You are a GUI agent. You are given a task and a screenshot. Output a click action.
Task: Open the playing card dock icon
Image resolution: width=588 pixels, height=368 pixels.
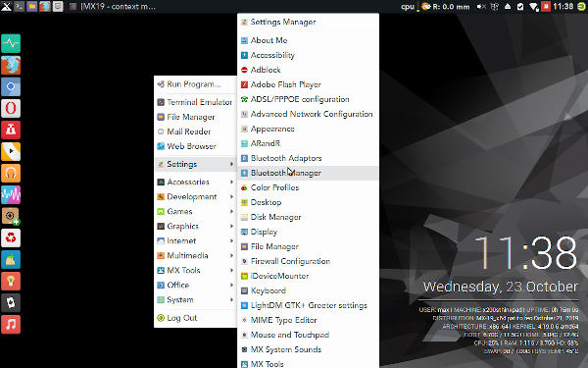[x=11, y=302]
